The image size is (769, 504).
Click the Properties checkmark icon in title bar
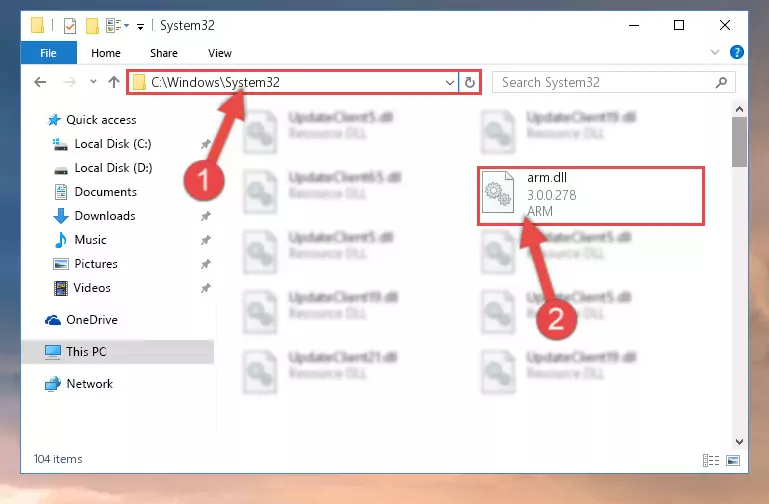tap(70, 25)
